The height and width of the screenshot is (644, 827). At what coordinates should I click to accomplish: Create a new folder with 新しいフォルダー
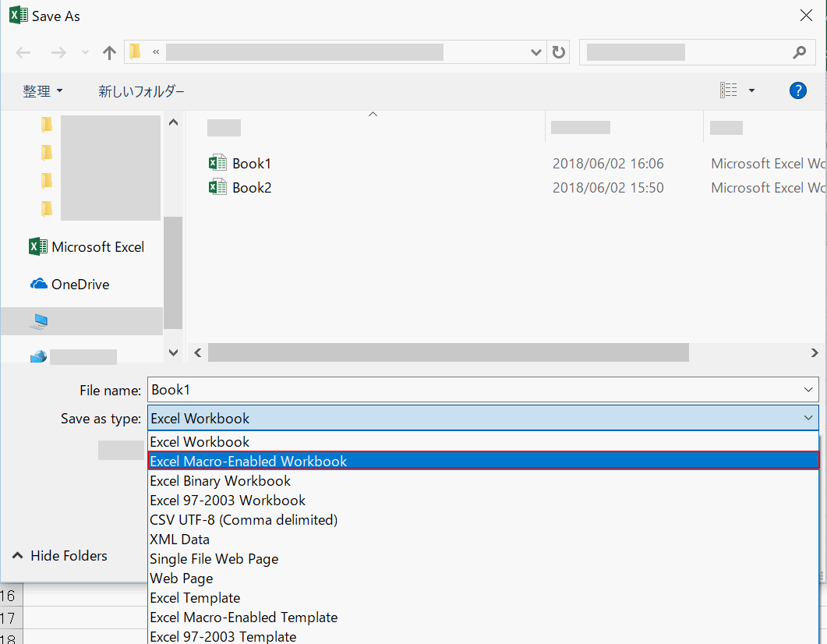click(x=141, y=91)
